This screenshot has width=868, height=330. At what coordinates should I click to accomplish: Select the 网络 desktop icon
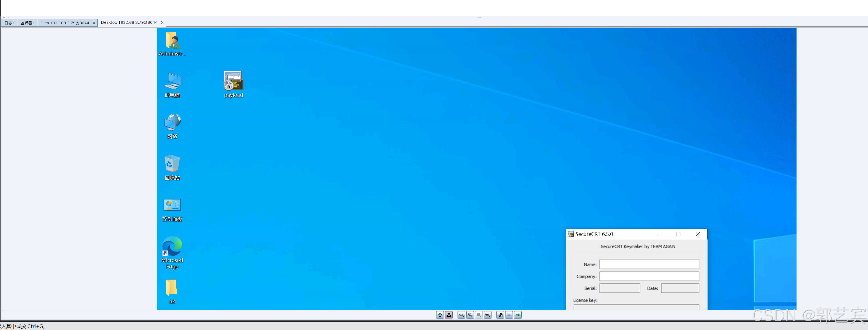172,126
